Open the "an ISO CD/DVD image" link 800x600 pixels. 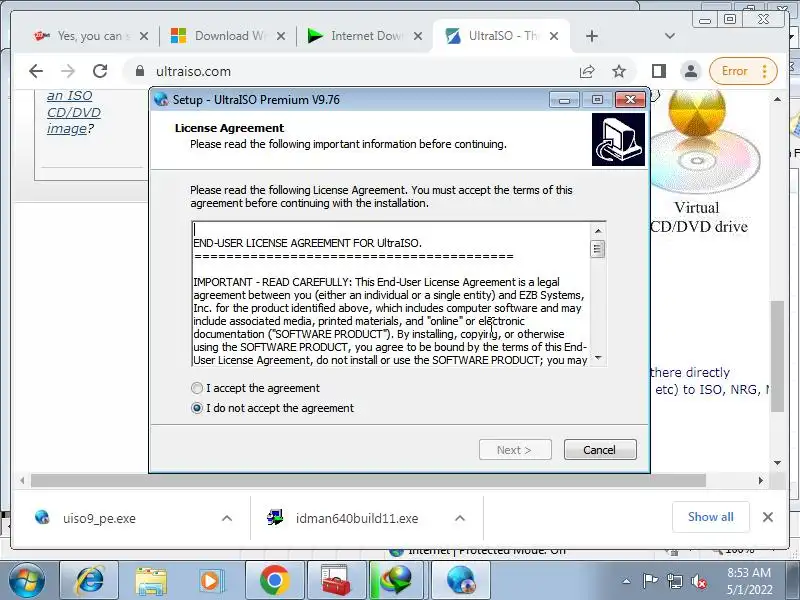coord(73,112)
